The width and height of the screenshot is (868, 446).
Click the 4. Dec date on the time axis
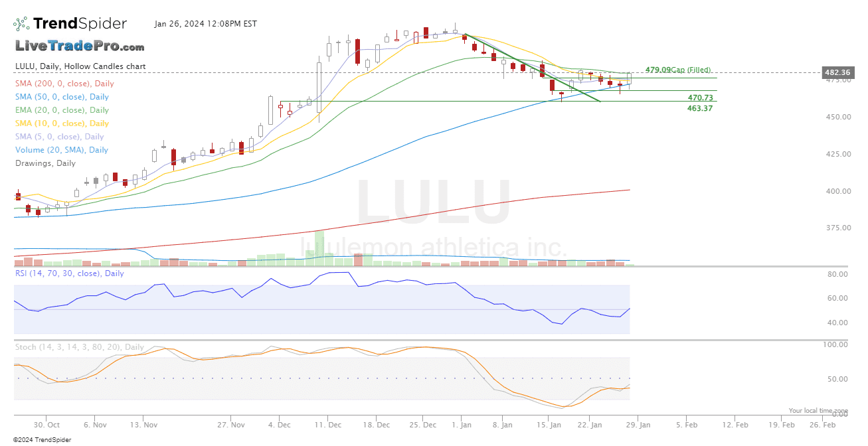280,425
